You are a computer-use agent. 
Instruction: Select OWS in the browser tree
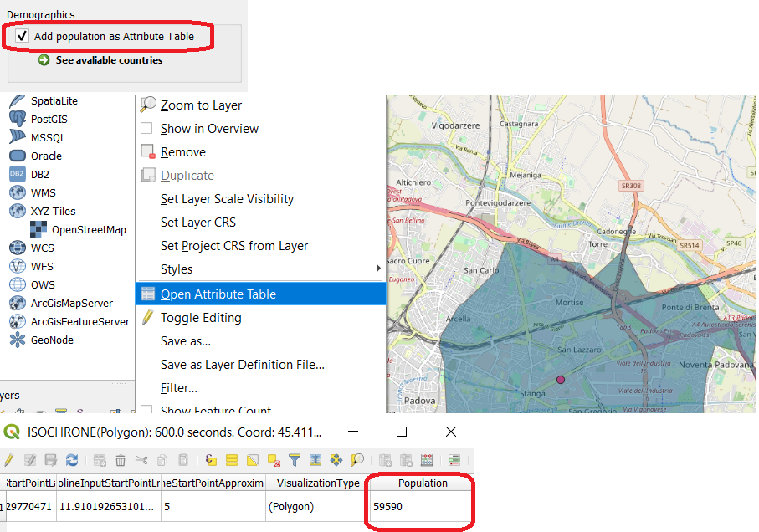tap(43, 285)
